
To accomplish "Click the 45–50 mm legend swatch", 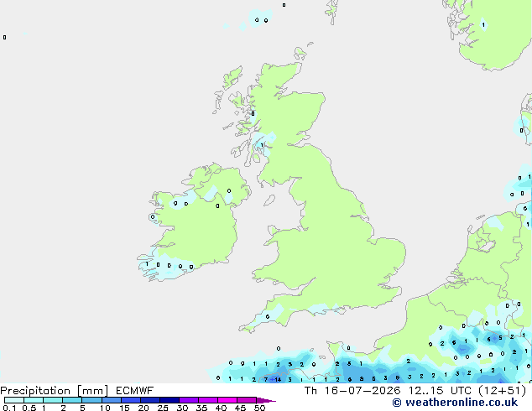I will pyautogui.click(x=247, y=400).
